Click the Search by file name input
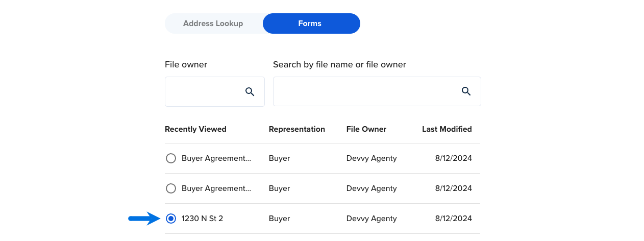This screenshot has width=644, height=241. click(377, 91)
